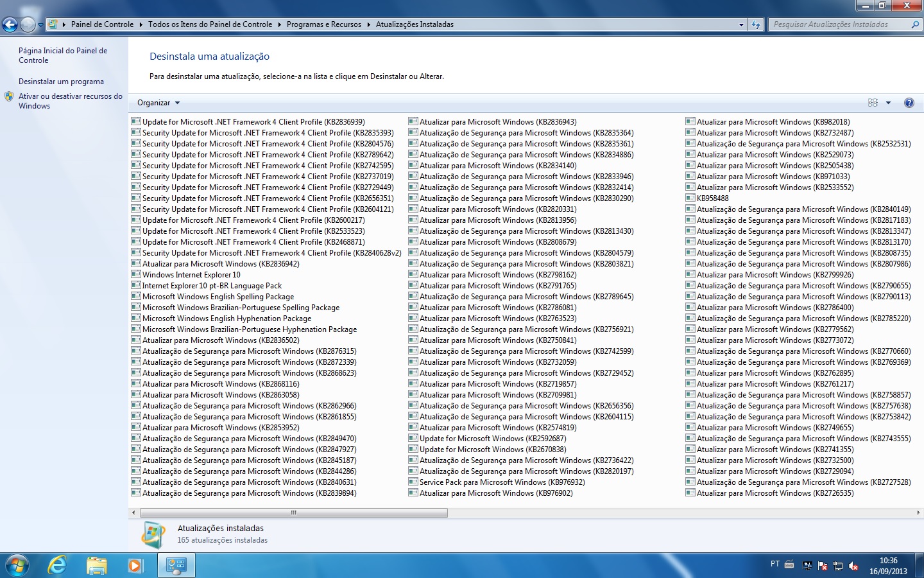
Task: Expand arrow after Programas e Recursos breadcrumb
Action: coord(368,24)
